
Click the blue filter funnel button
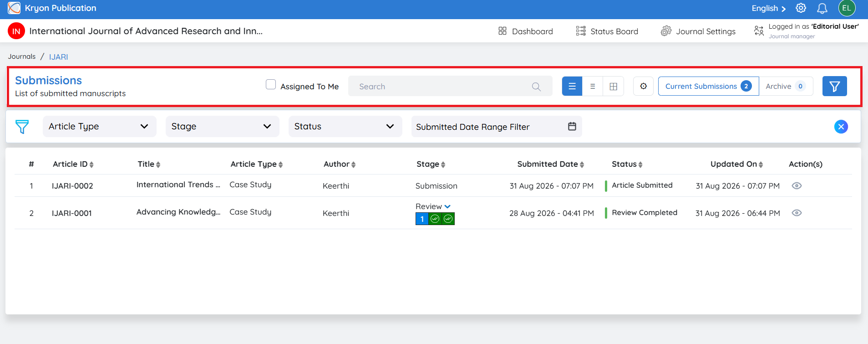pyautogui.click(x=834, y=86)
